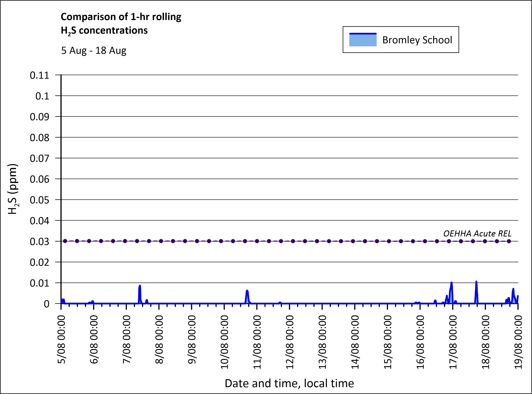The width and height of the screenshot is (532, 394).
Task: Click the 19/08 00:00 x-axis label
Action: pos(518,342)
